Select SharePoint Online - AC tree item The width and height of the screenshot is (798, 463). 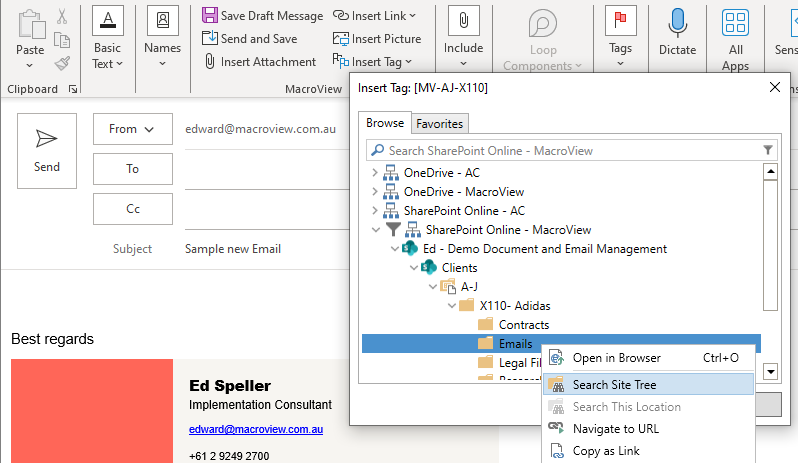(464, 211)
